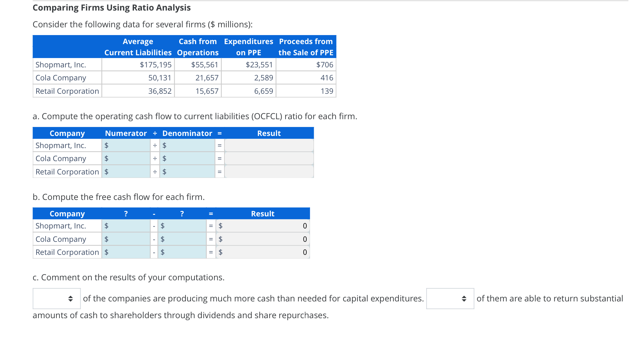644x343 pixels.
Task: Click Cola Company's Result field in table a
Action: 269,158
